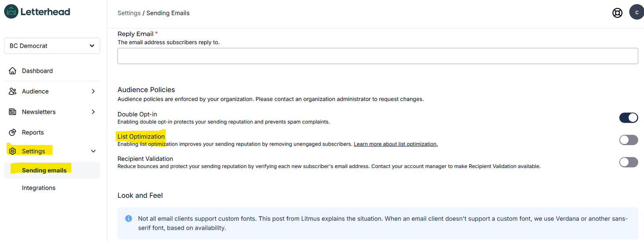Open the user avatar menu

coord(637,12)
